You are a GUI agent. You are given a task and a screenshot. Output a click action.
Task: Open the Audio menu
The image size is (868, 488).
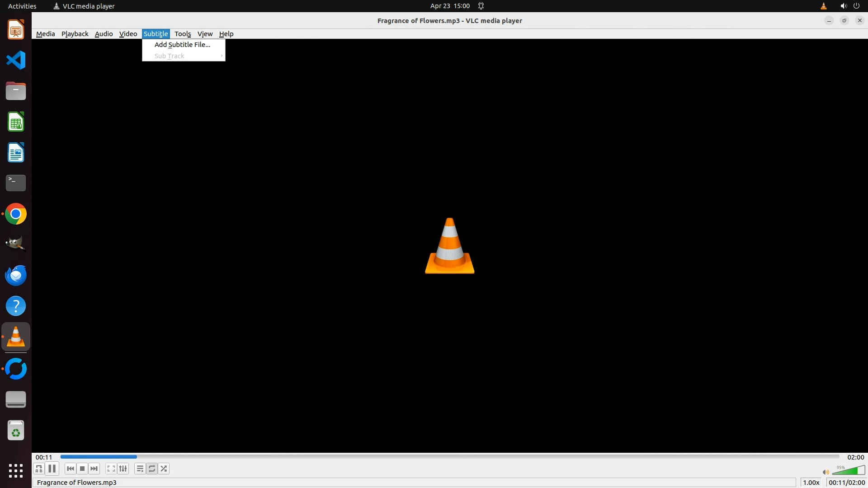pyautogui.click(x=104, y=34)
